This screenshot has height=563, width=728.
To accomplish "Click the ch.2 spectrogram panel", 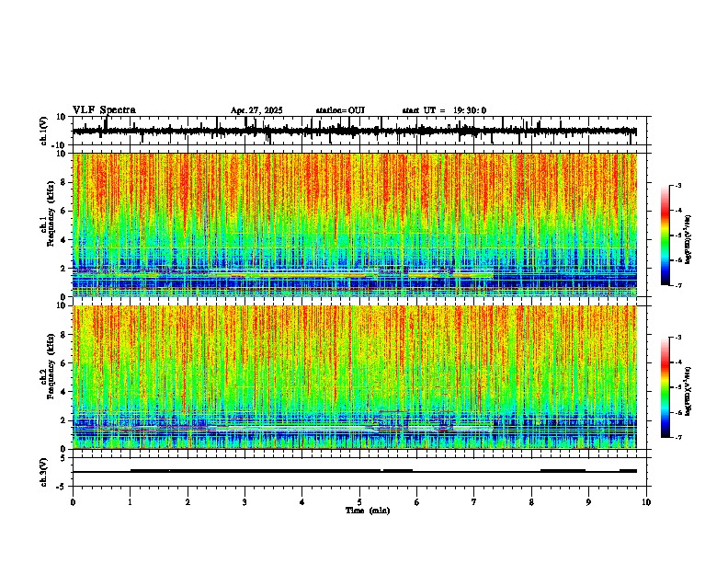I will [355, 377].
